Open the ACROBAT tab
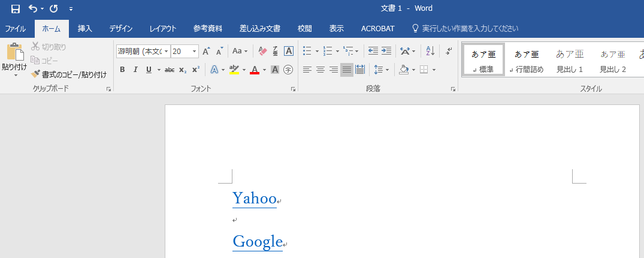 pos(377,28)
